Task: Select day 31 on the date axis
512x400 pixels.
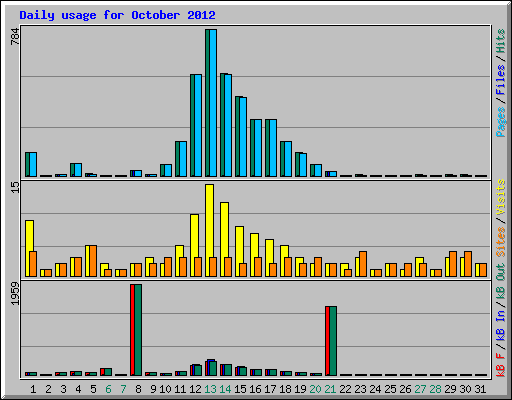Action: pyautogui.click(x=480, y=389)
